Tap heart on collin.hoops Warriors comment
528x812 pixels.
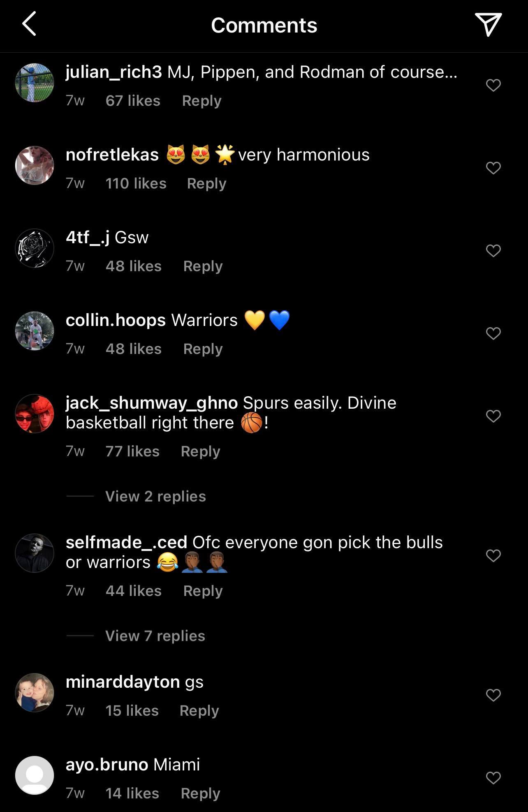pyautogui.click(x=493, y=333)
